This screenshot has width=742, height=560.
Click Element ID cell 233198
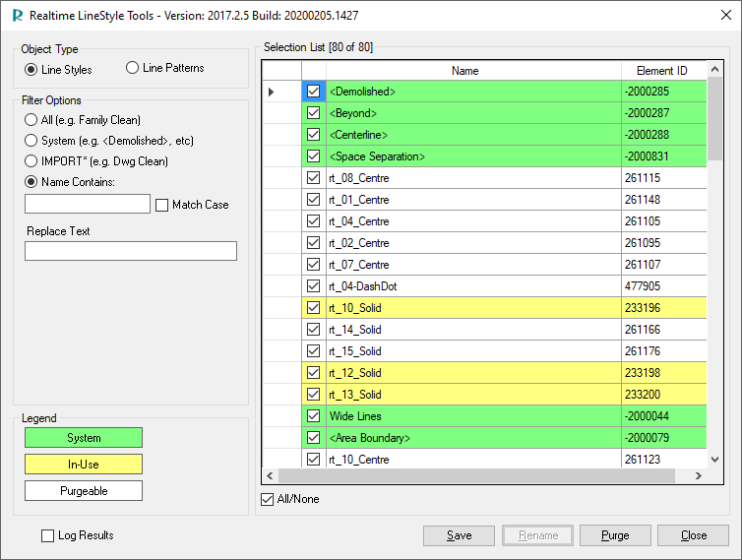click(664, 373)
